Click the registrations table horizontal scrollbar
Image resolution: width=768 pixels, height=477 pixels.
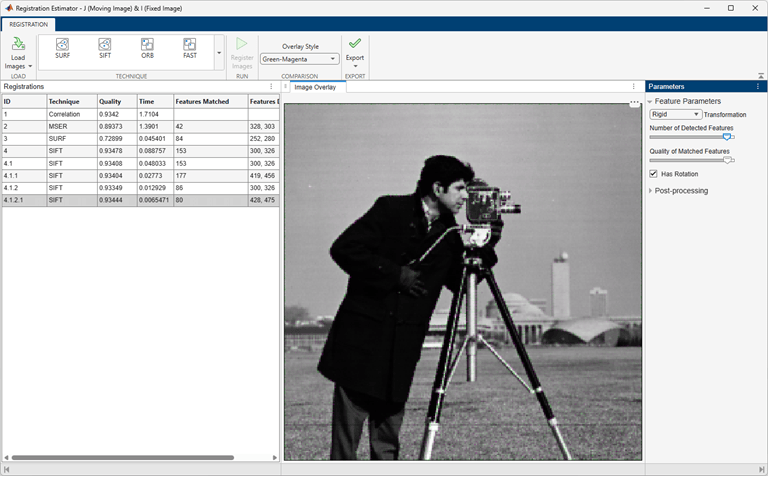(x=122, y=457)
